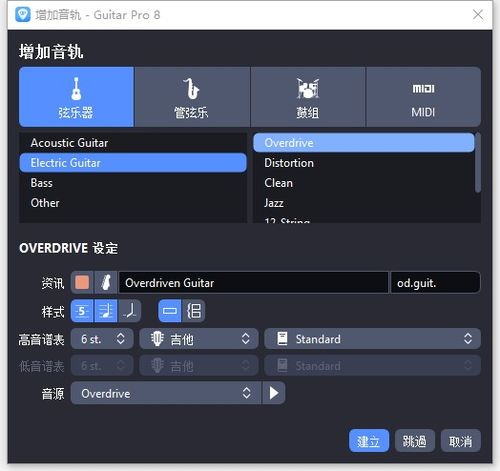Viewport: 500px width, 471px height.
Task: Choose the MIDI instrument category
Action: point(423,97)
